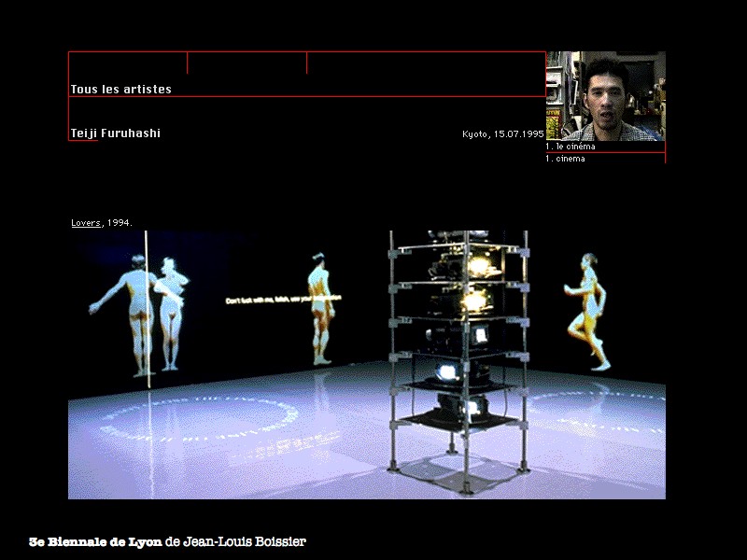Image resolution: width=747 pixels, height=560 pixels.
Task: Open the underlined "Lovers" title link
Action: (x=86, y=223)
